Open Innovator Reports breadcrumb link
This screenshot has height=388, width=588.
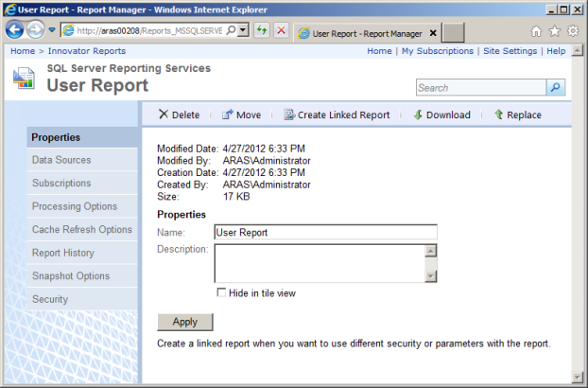point(87,51)
